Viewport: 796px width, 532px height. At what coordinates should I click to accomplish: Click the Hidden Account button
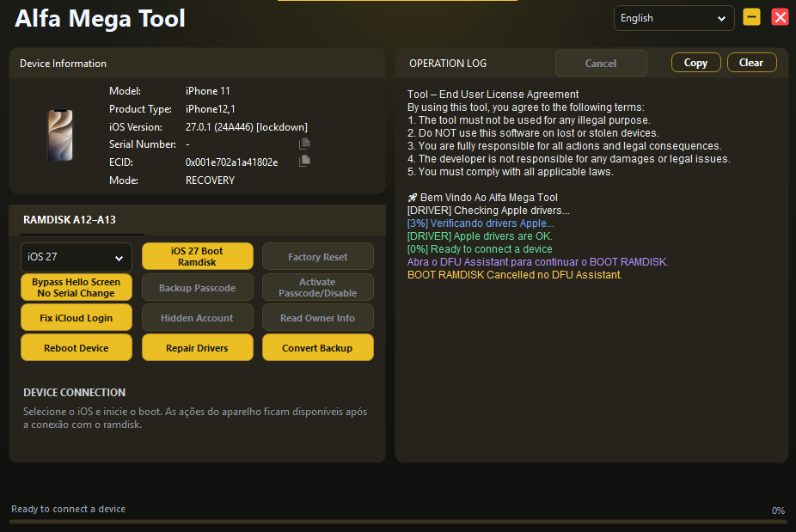tap(197, 318)
